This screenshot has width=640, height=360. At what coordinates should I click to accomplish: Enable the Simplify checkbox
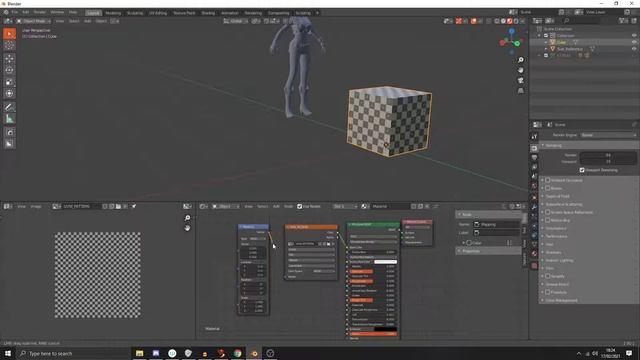click(x=548, y=276)
